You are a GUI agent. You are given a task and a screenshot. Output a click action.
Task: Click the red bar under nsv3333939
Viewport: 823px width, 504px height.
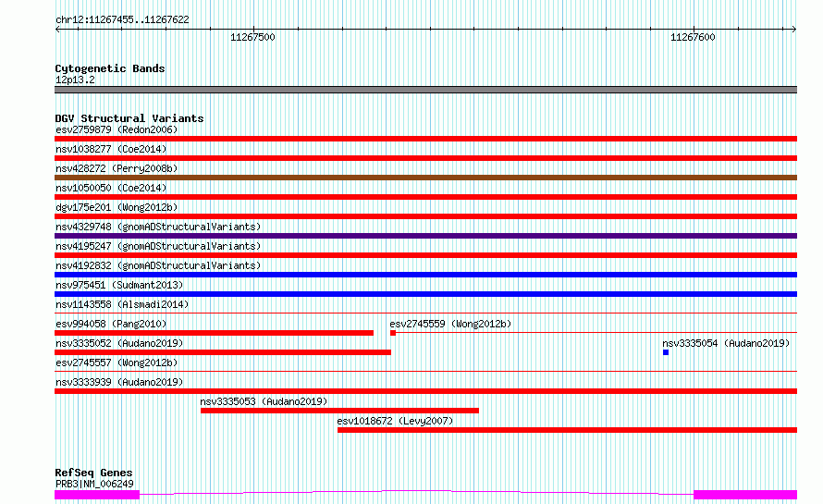[x=425, y=391]
